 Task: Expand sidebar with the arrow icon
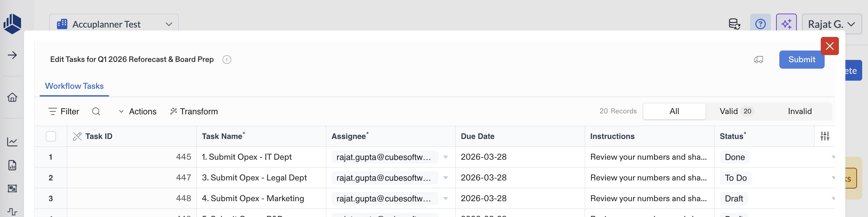click(x=13, y=55)
